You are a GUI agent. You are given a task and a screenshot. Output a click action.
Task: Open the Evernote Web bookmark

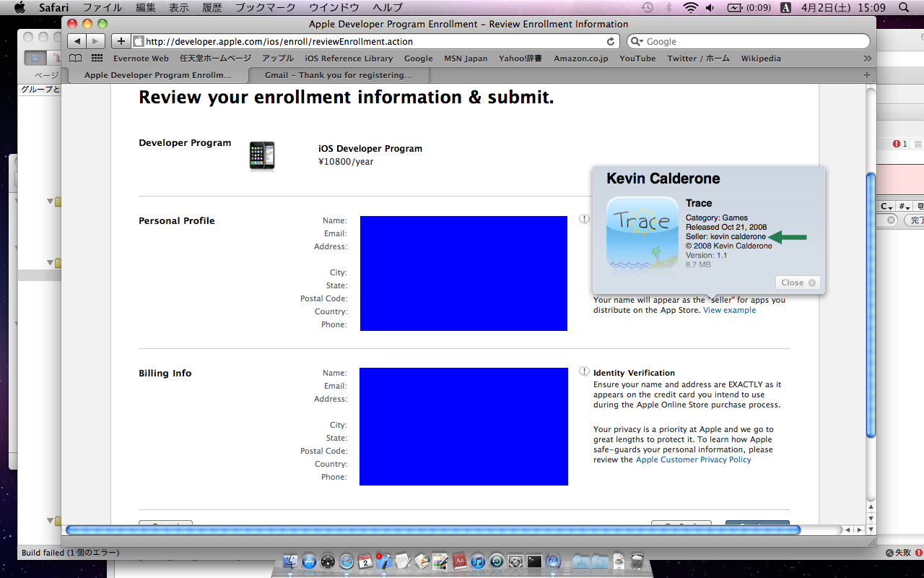point(141,59)
